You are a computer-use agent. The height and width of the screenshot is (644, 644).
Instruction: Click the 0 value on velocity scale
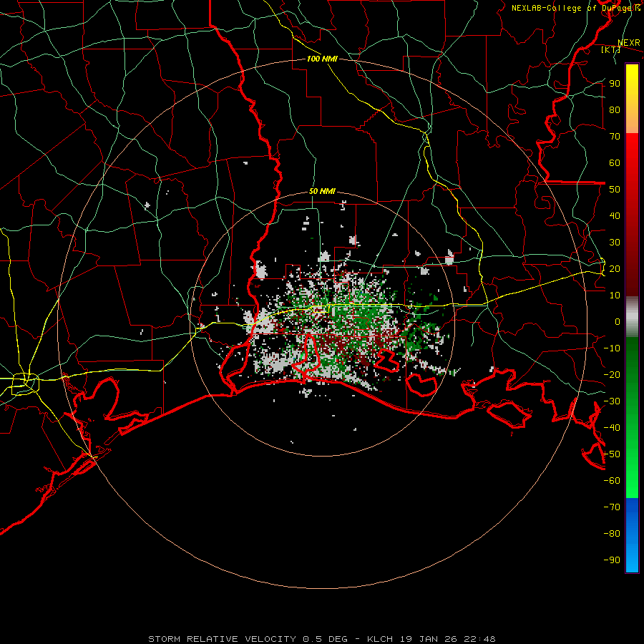click(x=618, y=321)
